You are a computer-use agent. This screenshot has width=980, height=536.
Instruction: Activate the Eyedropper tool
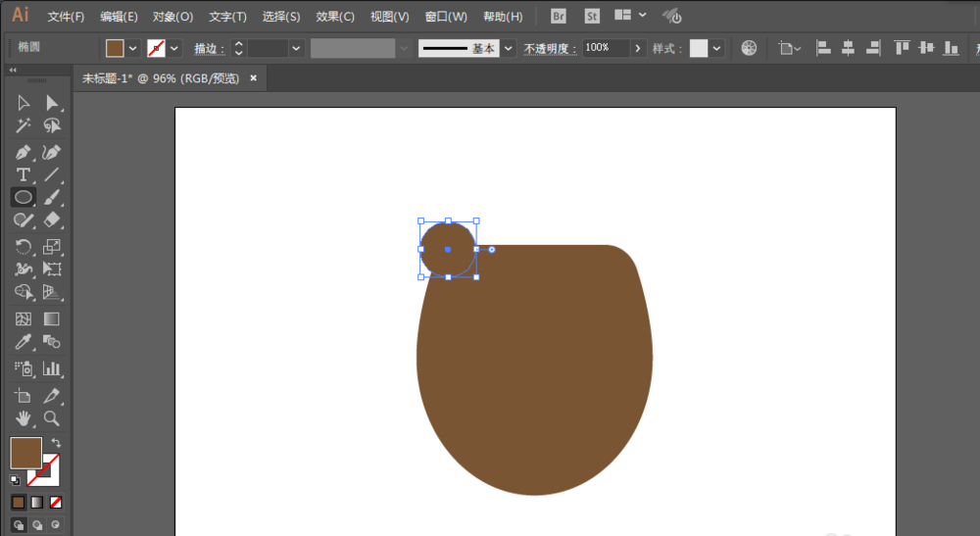24,342
